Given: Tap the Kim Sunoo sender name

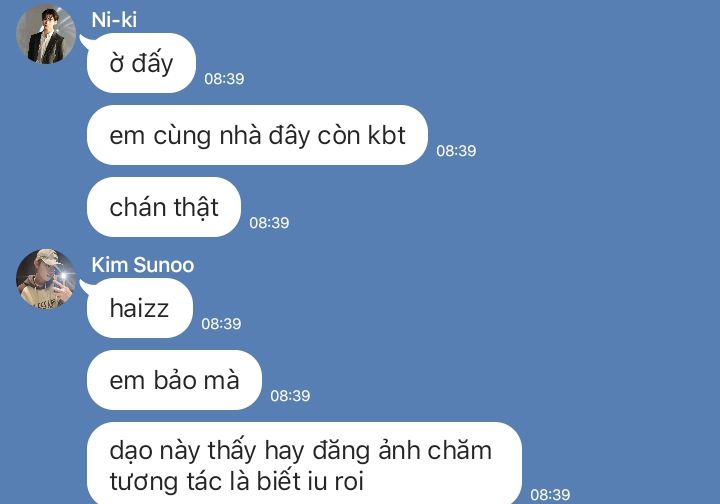Looking at the screenshot, I should 142,265.
